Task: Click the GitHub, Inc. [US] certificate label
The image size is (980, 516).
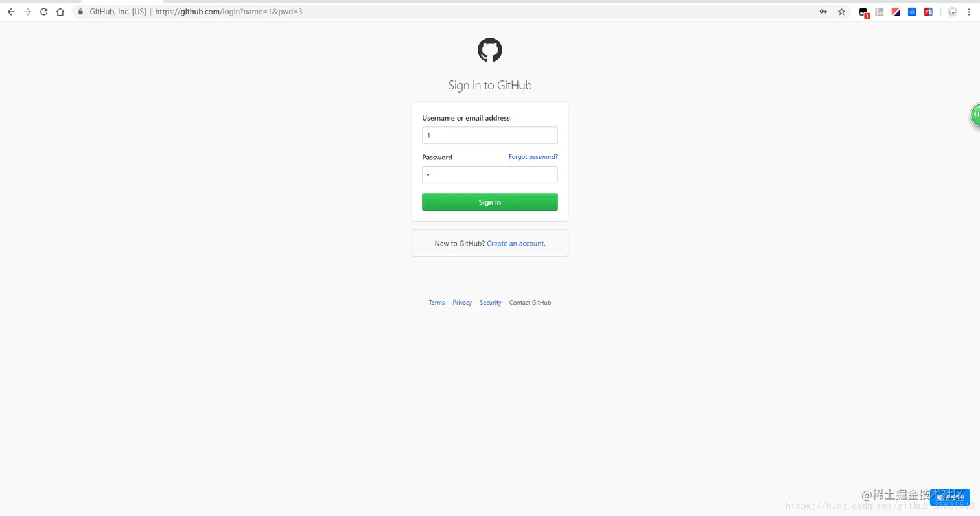Action: pyautogui.click(x=118, y=12)
